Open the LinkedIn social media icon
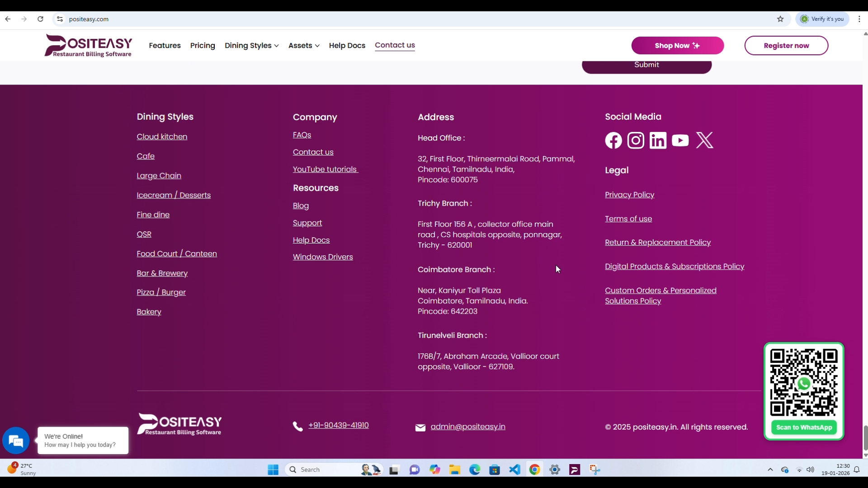The height and width of the screenshot is (488, 868). [658, 141]
